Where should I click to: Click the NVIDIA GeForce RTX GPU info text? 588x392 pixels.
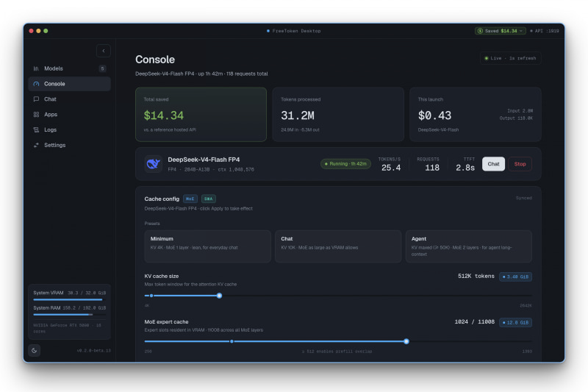67,328
